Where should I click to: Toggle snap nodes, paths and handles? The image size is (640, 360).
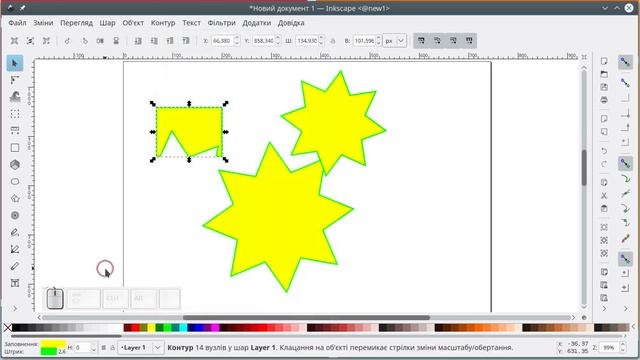click(625, 164)
